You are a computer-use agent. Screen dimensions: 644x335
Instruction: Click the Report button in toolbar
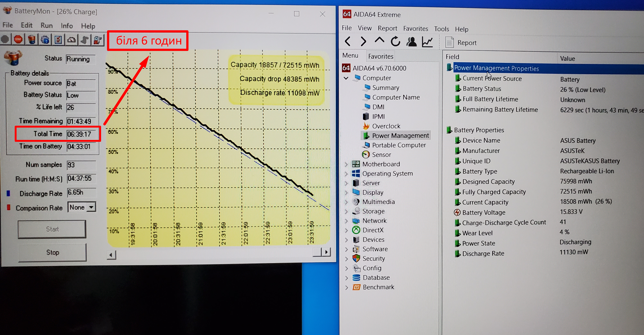[461, 43]
